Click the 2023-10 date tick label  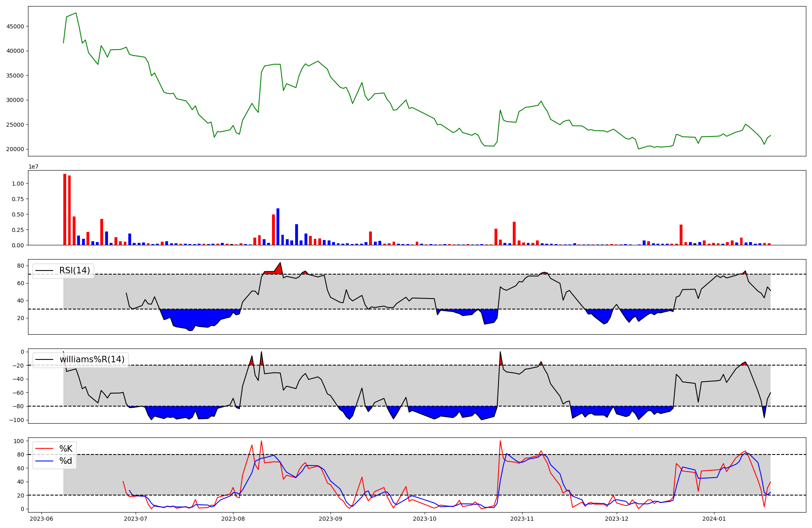(x=425, y=519)
